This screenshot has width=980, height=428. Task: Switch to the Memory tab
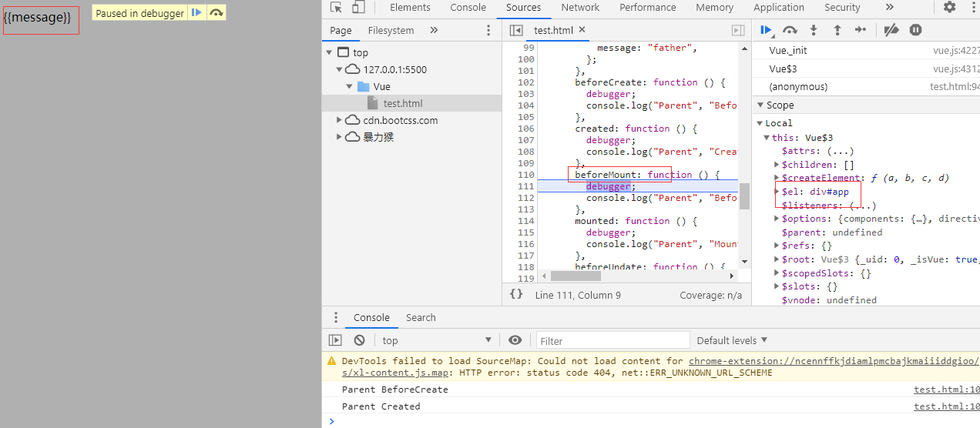[x=714, y=8]
